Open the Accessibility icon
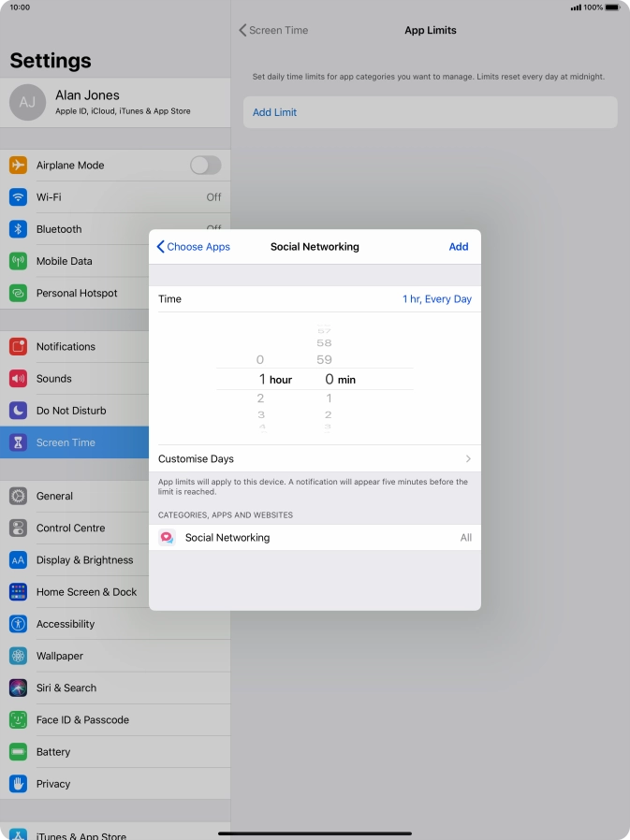The height and width of the screenshot is (840, 630). click(18, 624)
